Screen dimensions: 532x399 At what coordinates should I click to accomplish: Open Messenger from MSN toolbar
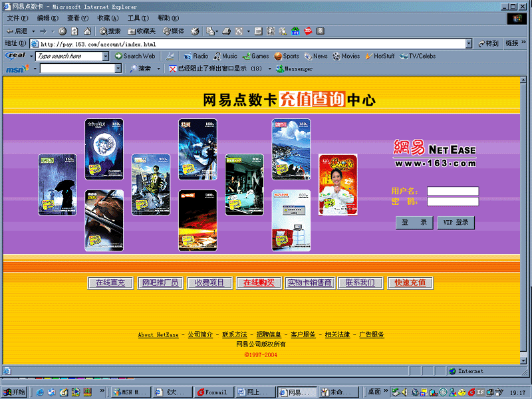coord(294,68)
